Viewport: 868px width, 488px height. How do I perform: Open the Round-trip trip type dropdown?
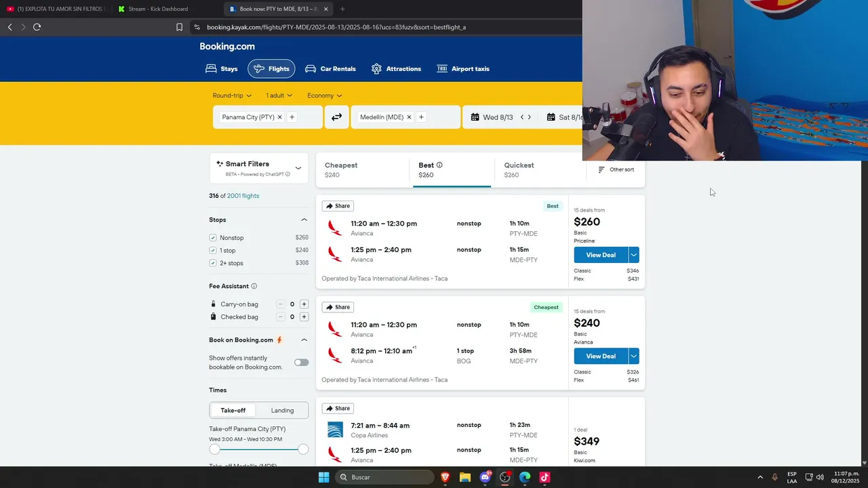coord(232,96)
